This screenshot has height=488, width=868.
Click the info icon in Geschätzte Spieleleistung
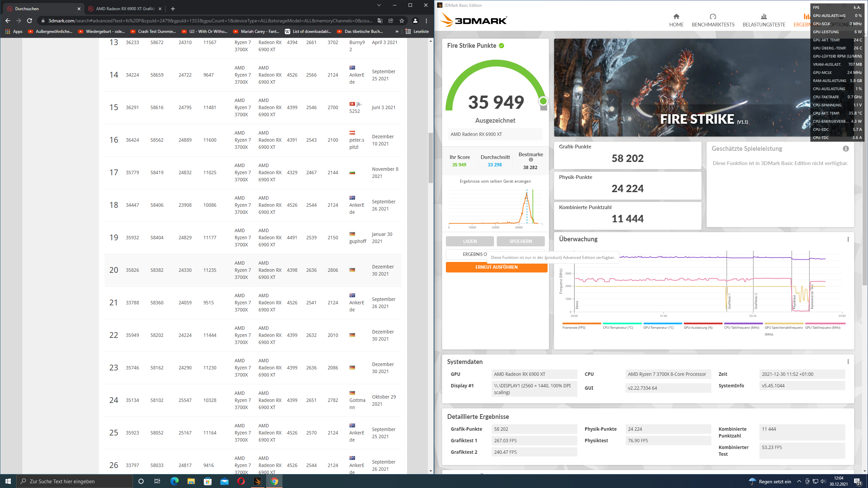coord(846,149)
